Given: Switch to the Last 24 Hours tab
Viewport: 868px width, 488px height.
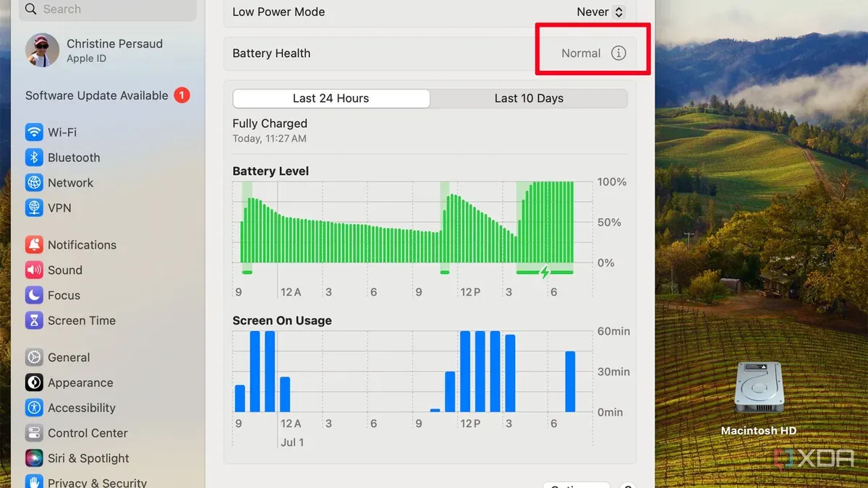Looking at the screenshot, I should (331, 98).
